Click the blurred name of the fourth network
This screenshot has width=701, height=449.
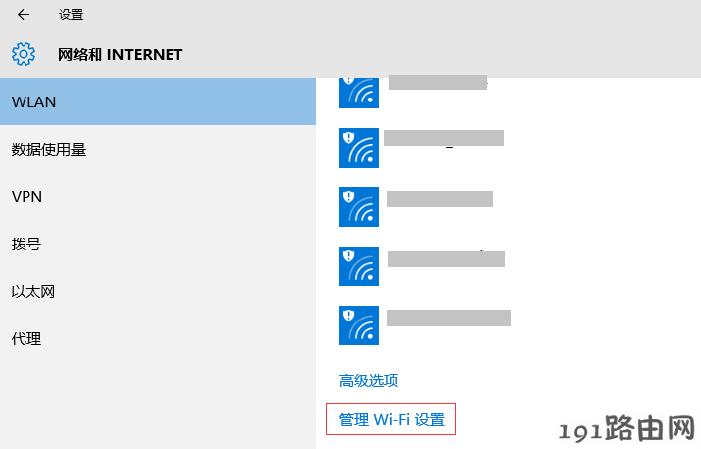coord(446,259)
